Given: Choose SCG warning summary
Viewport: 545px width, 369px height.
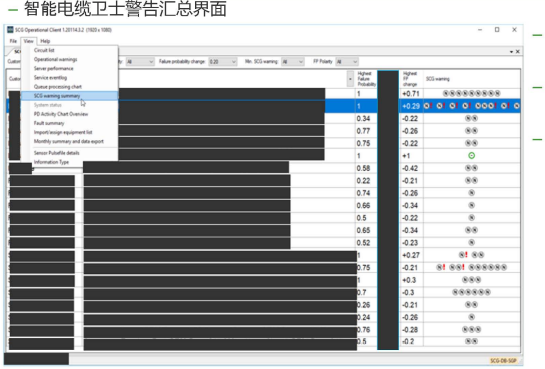Looking at the screenshot, I should 70,96.
